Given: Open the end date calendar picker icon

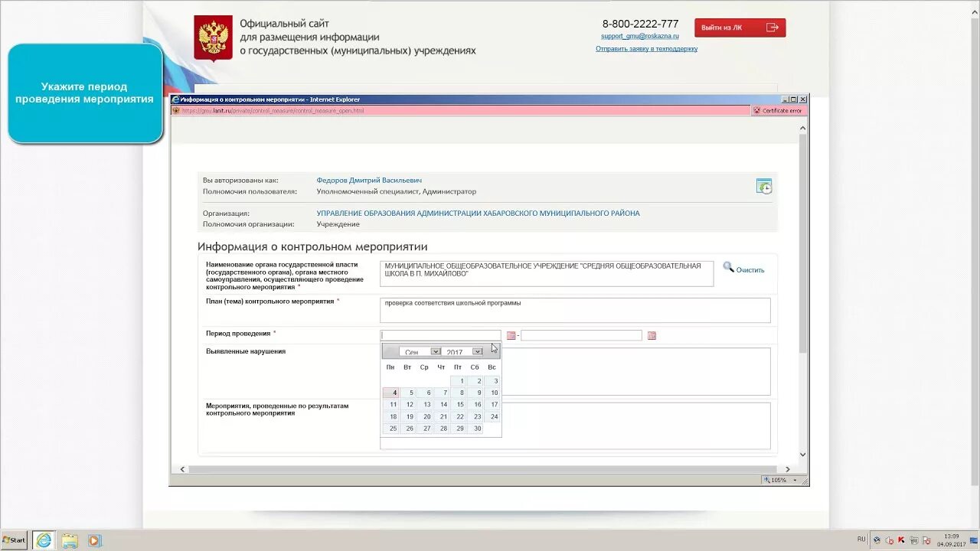Looking at the screenshot, I should [x=652, y=335].
